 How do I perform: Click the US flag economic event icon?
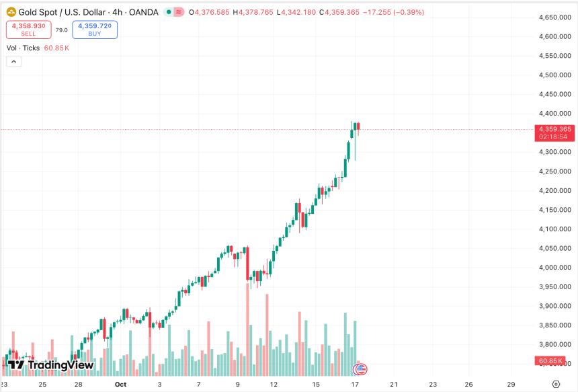362,368
